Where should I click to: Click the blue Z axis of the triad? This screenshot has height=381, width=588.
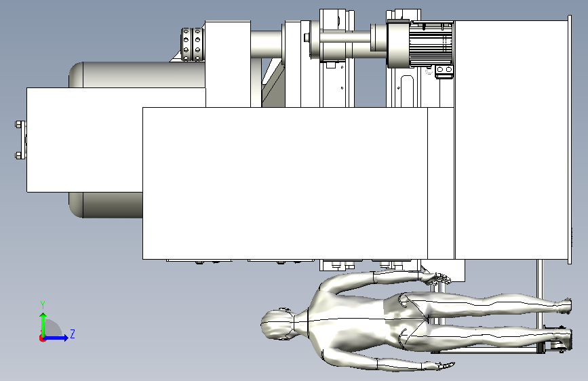click(56, 338)
